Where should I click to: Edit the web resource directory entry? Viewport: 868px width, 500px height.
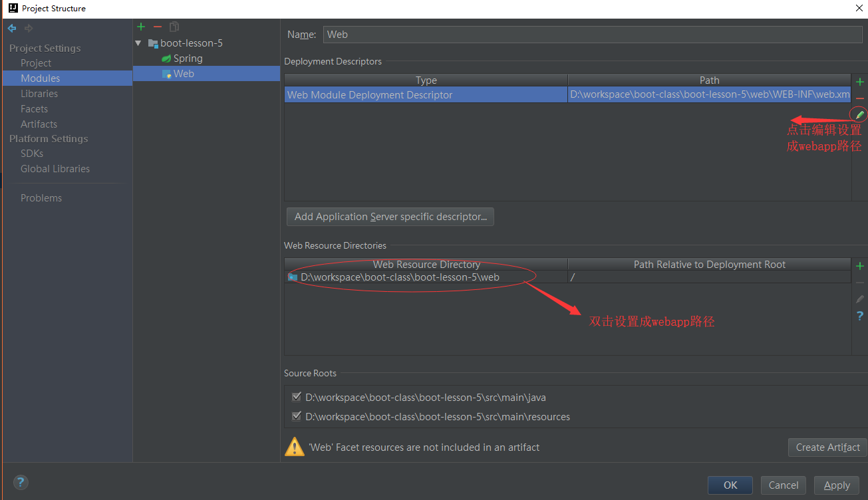(860, 299)
